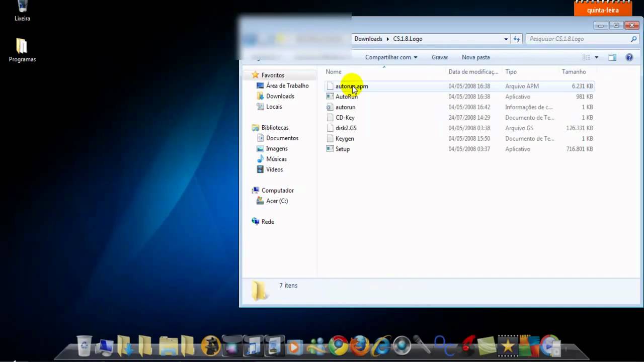Select the autorun.apm file icon
This screenshot has width=644, height=362.
point(330,86)
